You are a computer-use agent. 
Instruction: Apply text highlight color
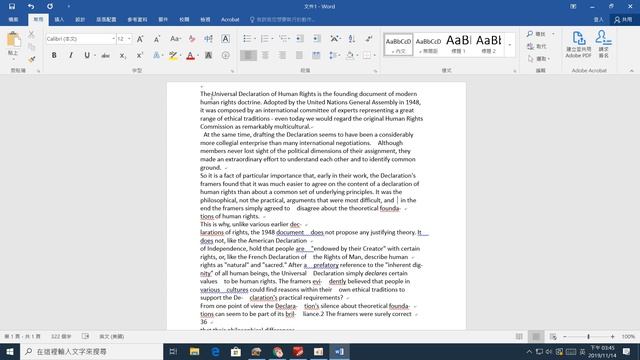pyautogui.click(x=173, y=55)
